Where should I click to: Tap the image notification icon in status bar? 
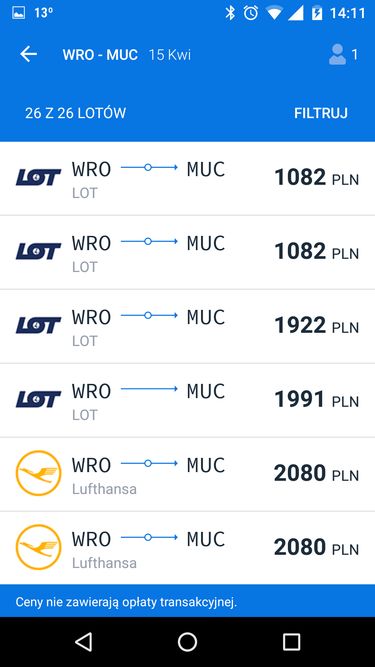tap(18, 13)
